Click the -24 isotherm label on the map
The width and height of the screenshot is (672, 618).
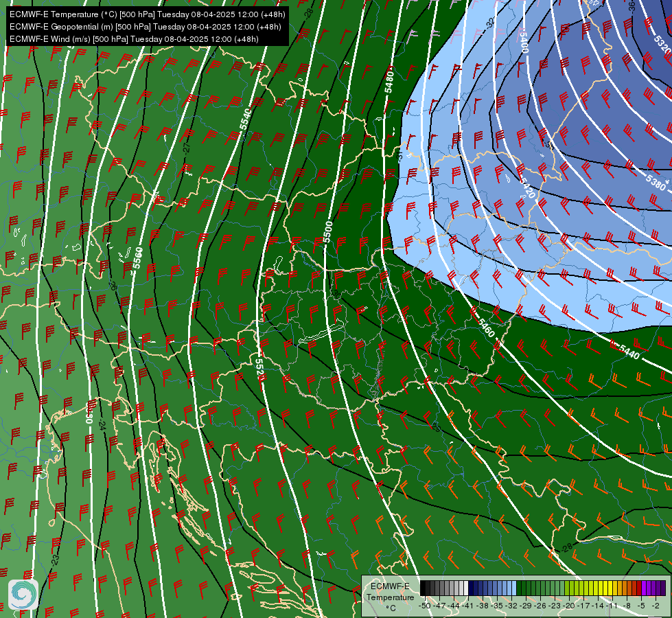click(x=102, y=426)
